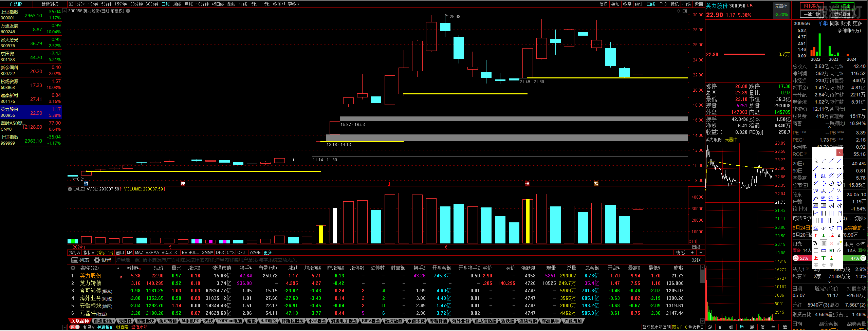Toggle the 叠加 overlay option
868x331 pixels.
pos(615,4)
